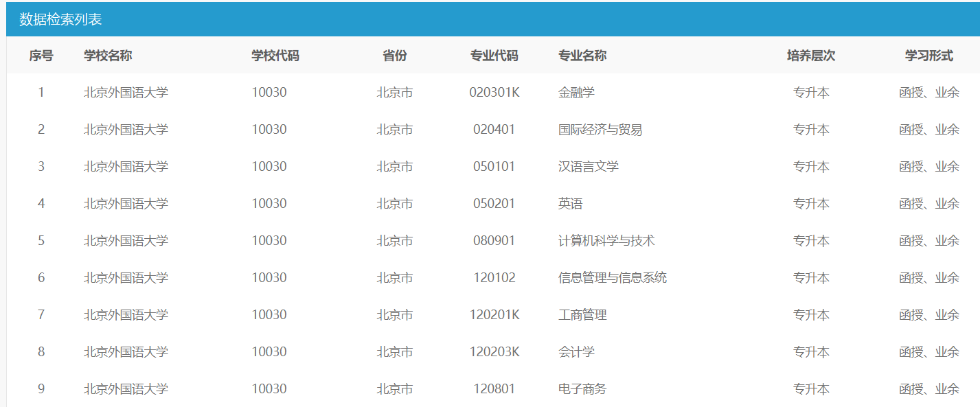Viewport: 980px width, 407px height.
Task: Select 北京外国语大学 in the 信息管理与信息系统 row
Action: pyautogui.click(x=126, y=278)
